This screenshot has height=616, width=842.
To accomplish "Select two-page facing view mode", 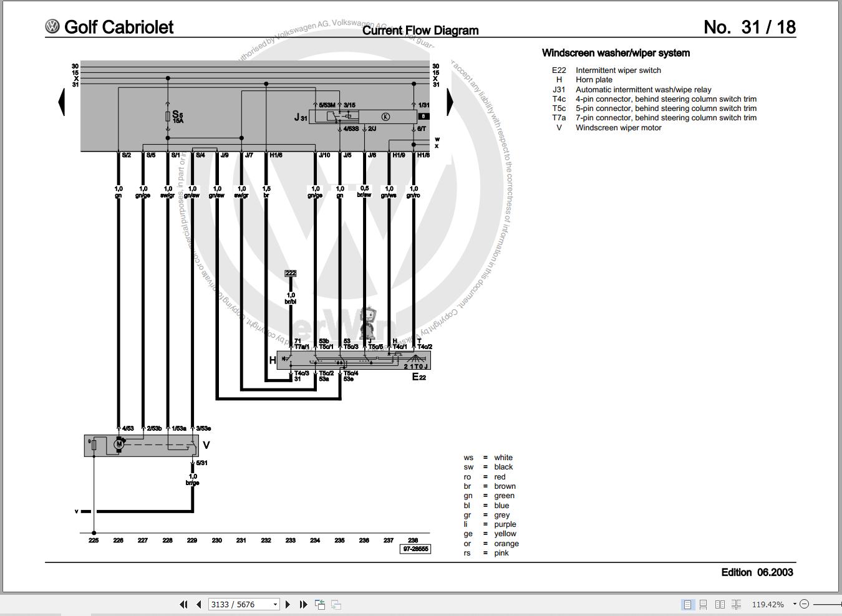I will [x=720, y=604].
